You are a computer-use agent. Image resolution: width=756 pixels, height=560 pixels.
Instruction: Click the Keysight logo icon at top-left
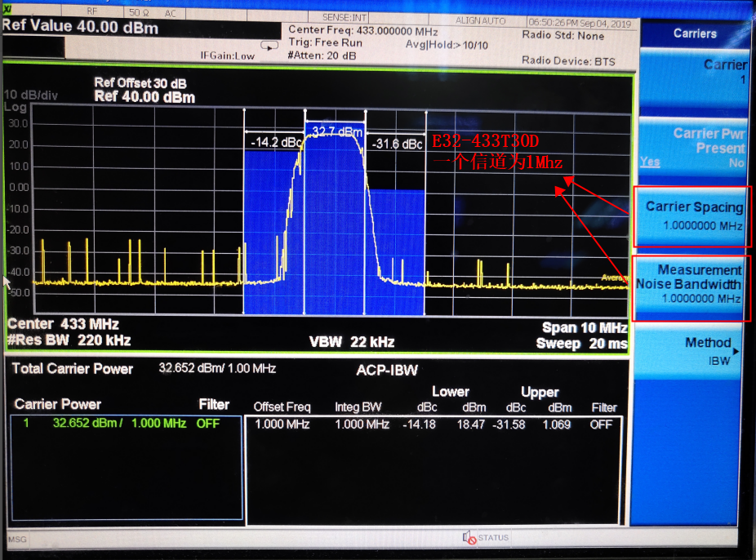tap(7, 9)
